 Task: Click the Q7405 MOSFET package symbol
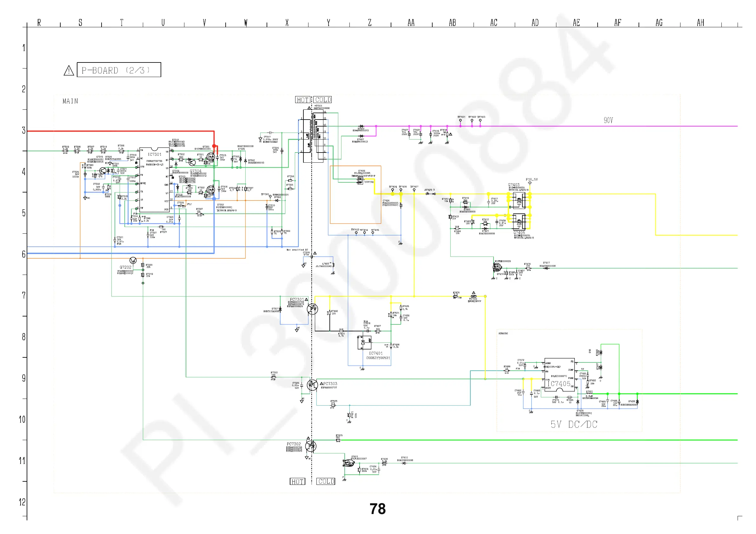(x=519, y=221)
